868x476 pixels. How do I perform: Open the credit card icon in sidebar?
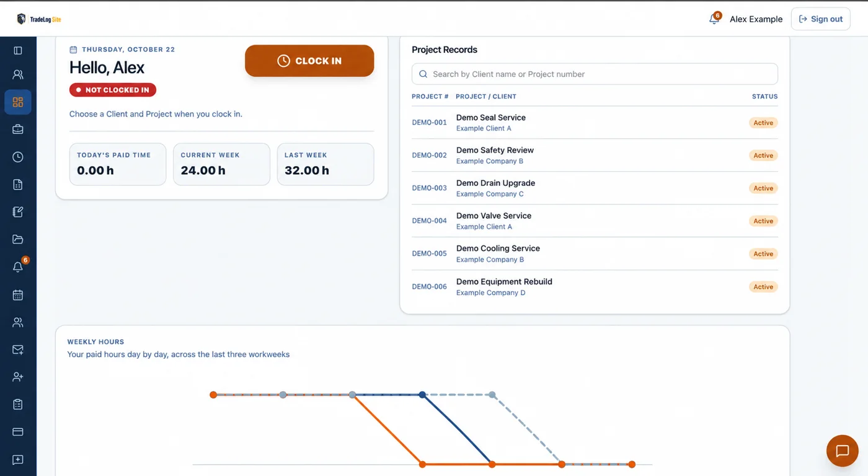point(18,432)
